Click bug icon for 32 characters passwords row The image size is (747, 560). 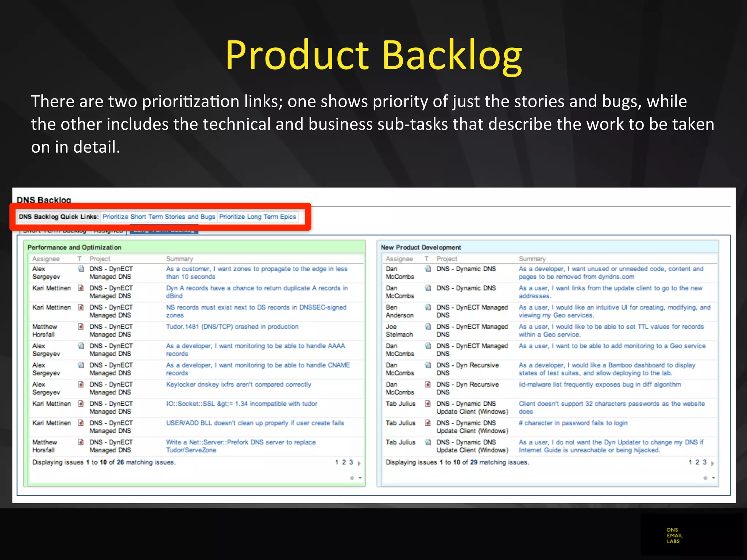[428, 404]
